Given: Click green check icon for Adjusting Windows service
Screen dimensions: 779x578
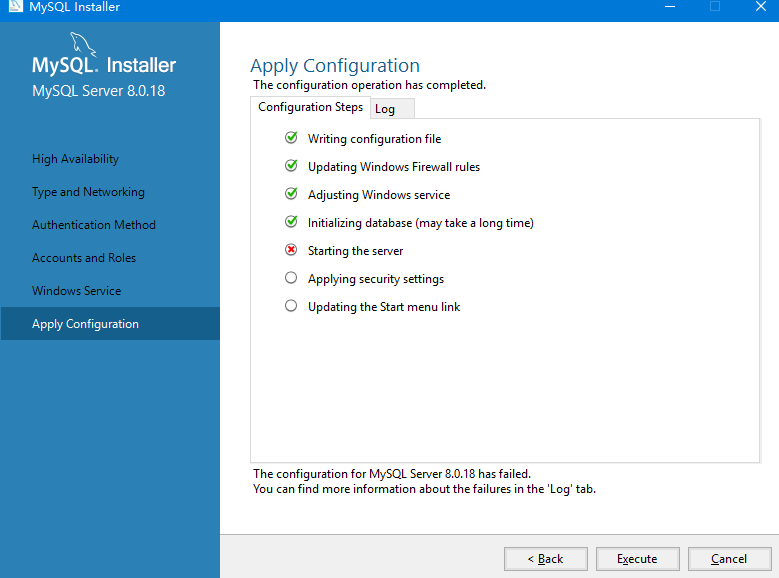Looking at the screenshot, I should click(x=291, y=193).
